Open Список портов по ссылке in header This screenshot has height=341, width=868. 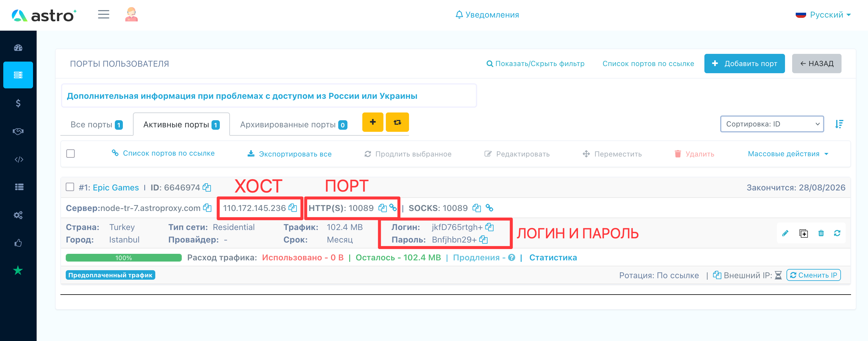pyautogui.click(x=648, y=63)
